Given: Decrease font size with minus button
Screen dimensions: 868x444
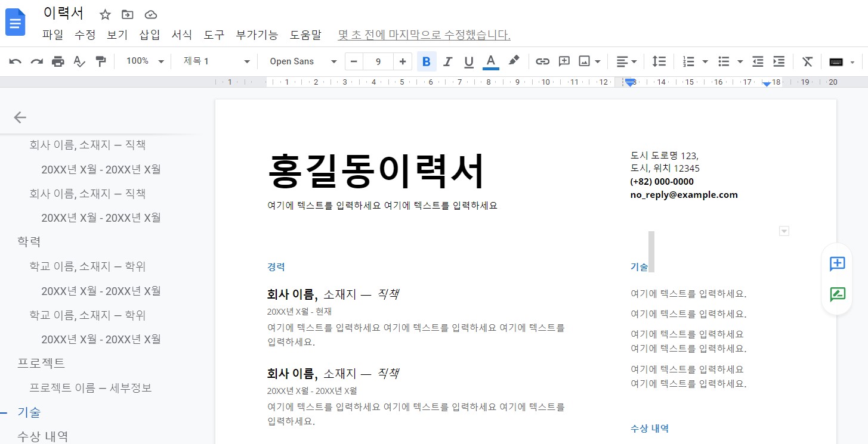Looking at the screenshot, I should click(x=354, y=61).
